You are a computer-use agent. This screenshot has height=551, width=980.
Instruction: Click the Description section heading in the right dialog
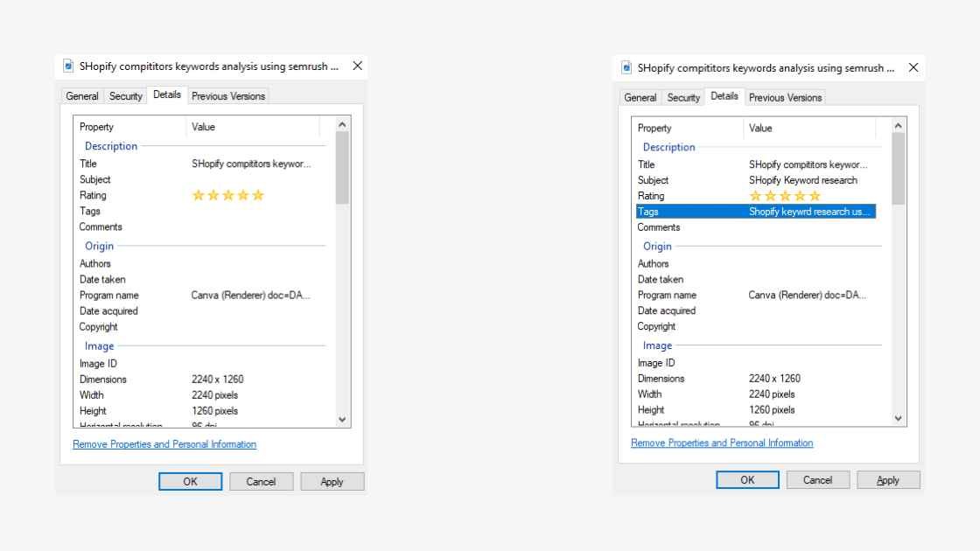(668, 148)
